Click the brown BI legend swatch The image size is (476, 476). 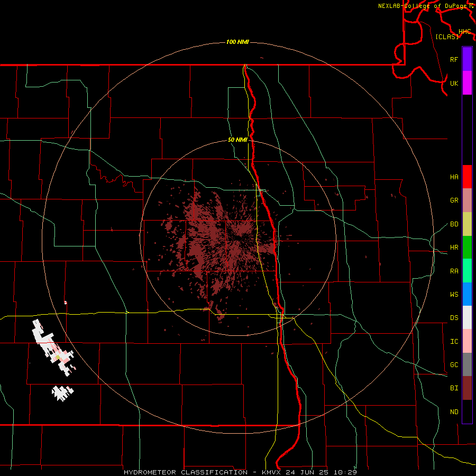pyautogui.click(x=467, y=388)
